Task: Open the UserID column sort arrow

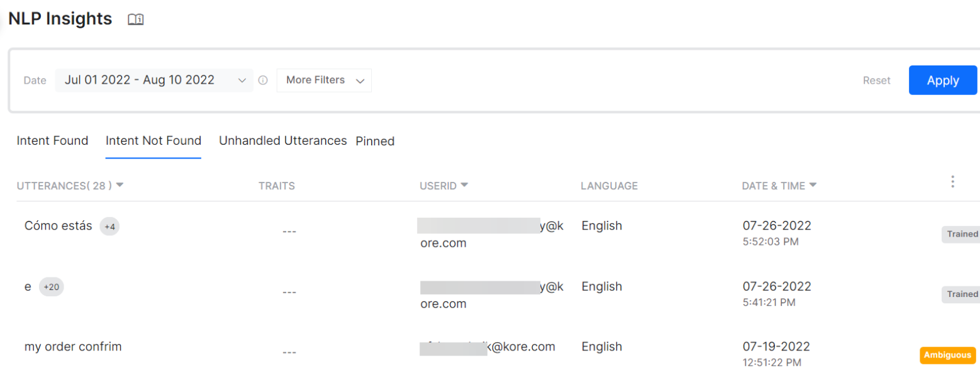Action: coord(464,186)
